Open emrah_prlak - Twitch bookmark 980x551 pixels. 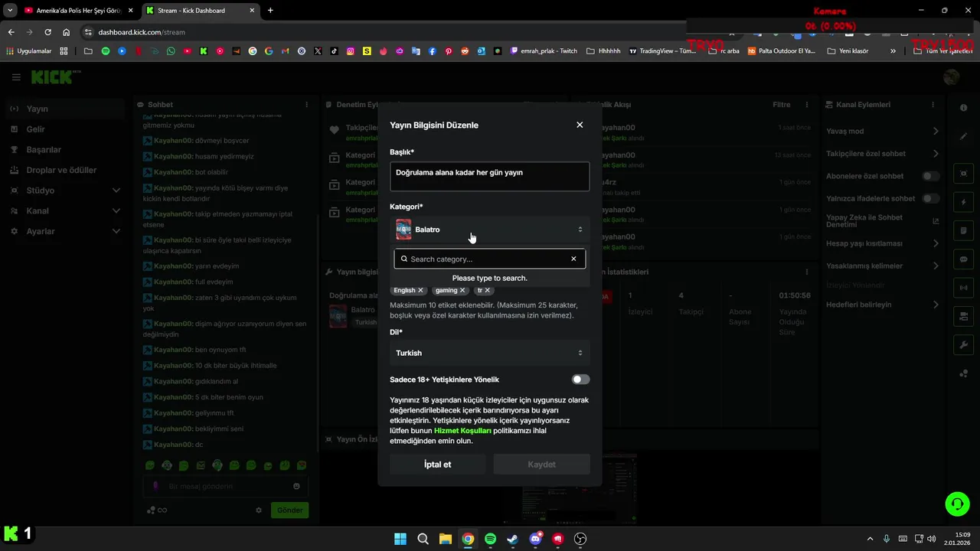pyautogui.click(x=544, y=51)
